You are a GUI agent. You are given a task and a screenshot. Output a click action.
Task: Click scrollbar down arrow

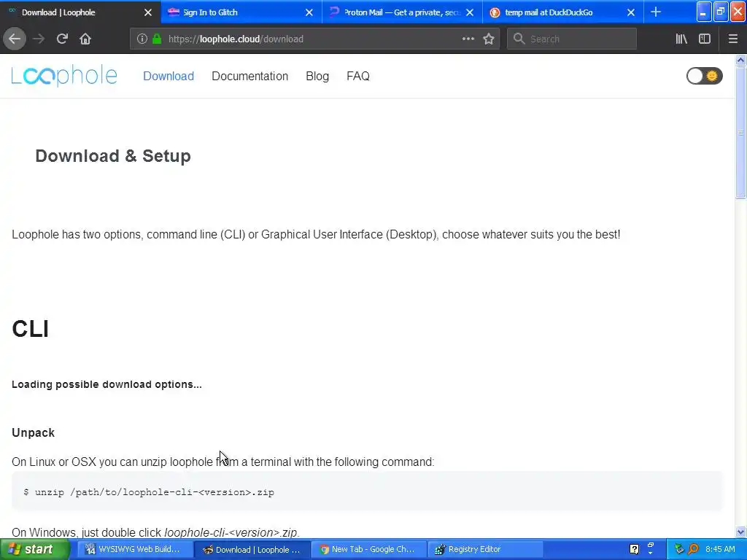point(740,532)
